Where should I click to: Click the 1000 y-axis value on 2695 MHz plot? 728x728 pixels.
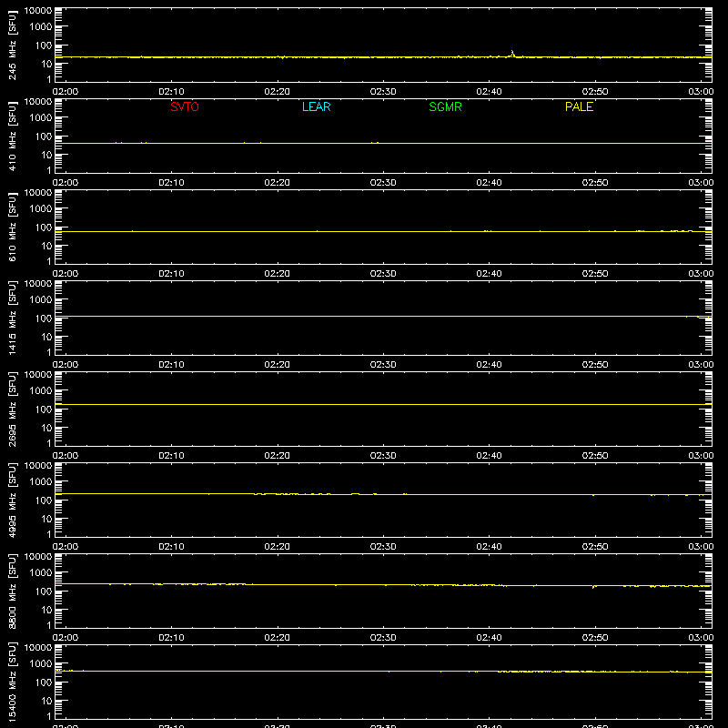[41, 390]
